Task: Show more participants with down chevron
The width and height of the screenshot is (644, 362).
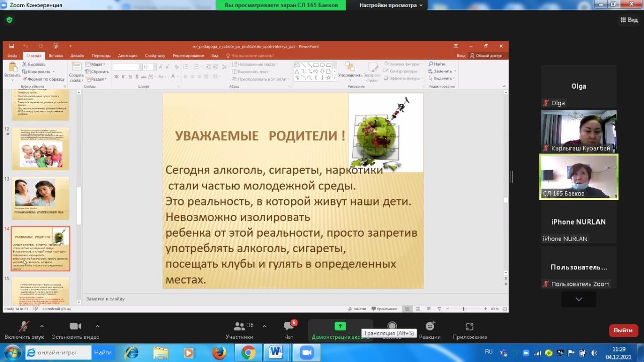Action: [579, 299]
